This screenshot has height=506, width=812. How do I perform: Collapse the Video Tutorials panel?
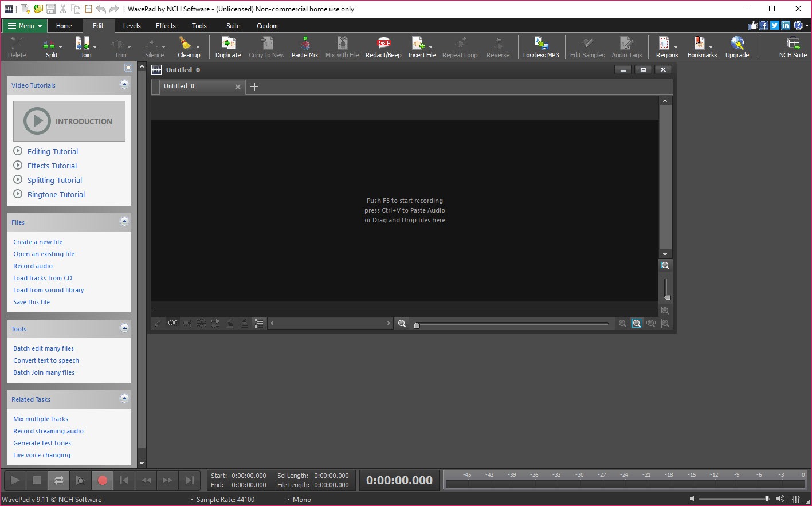click(x=124, y=85)
